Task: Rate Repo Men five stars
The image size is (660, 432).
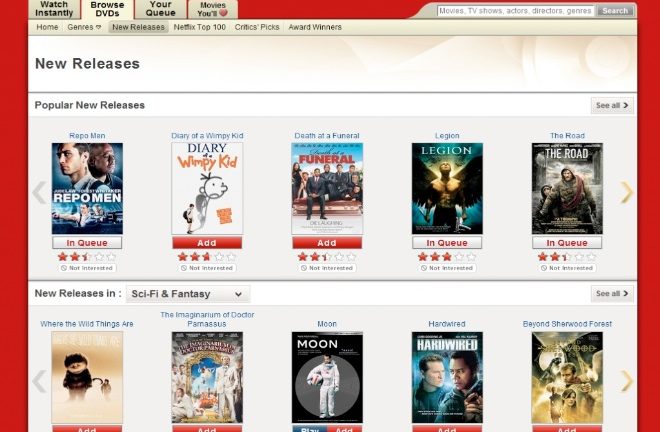Action: 111,256
